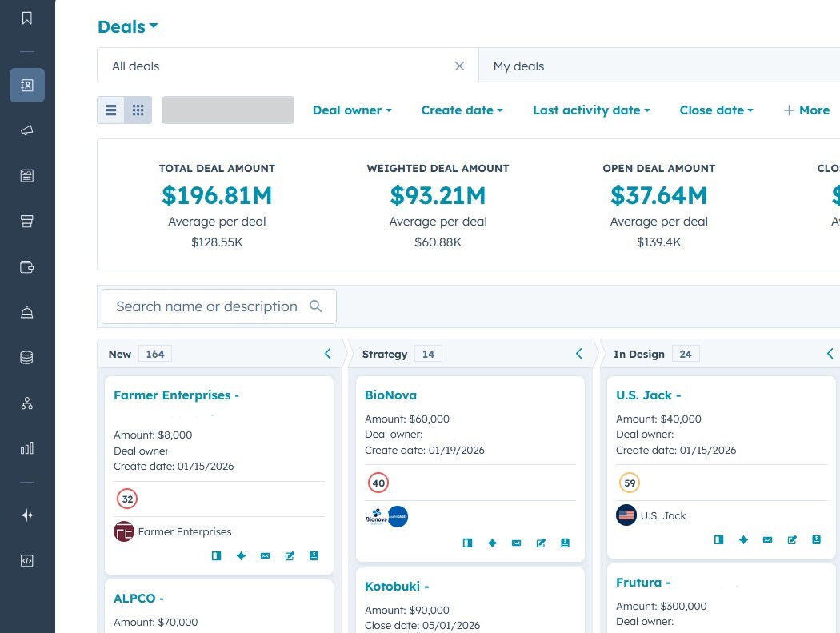The image size is (840, 633).
Task: Switch to the My deals tab
Action: point(518,66)
